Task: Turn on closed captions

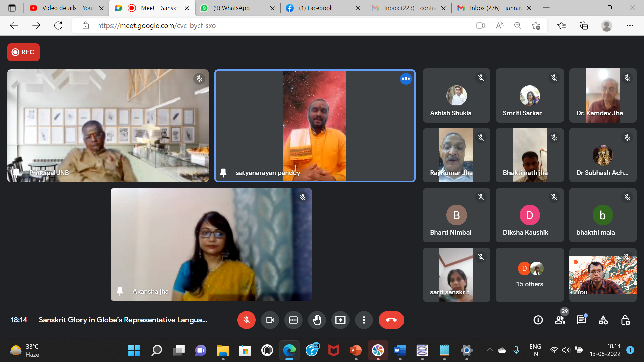Action: point(293,320)
